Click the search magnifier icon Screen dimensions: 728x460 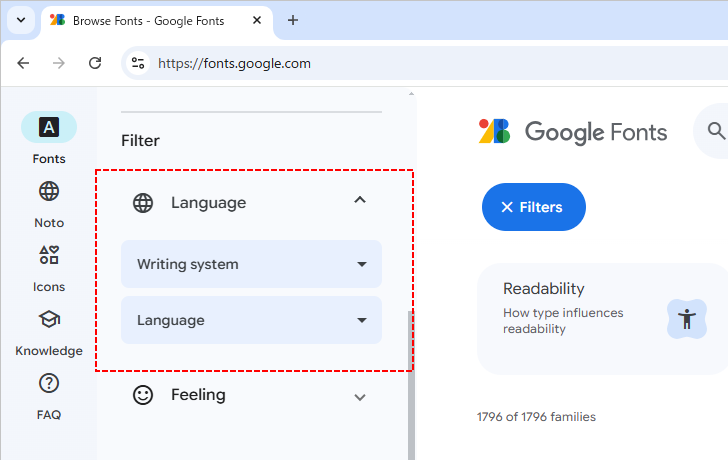point(715,131)
